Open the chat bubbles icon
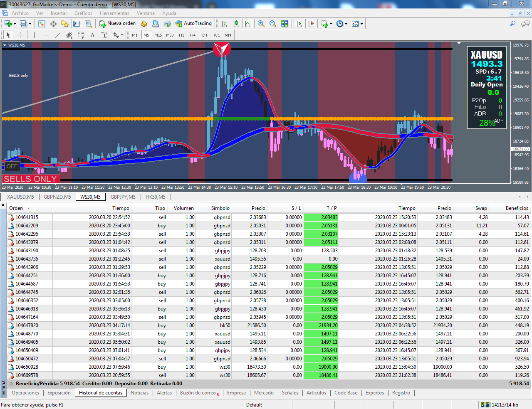The image size is (532, 409). [525, 24]
